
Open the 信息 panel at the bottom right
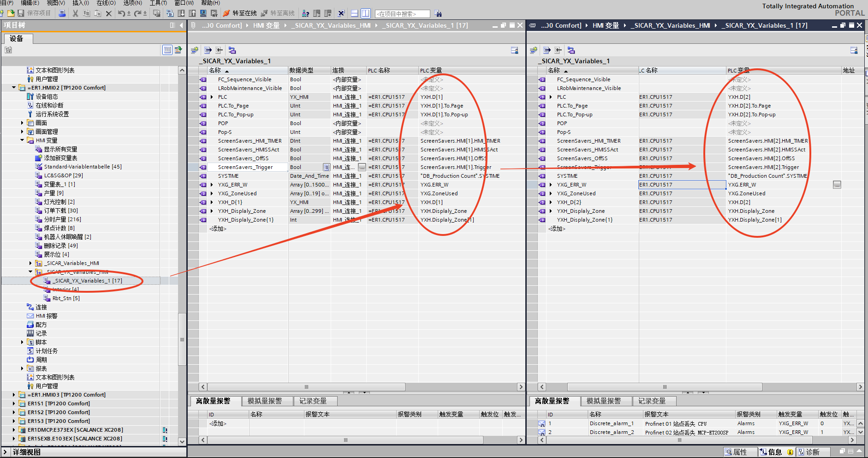pos(775,452)
